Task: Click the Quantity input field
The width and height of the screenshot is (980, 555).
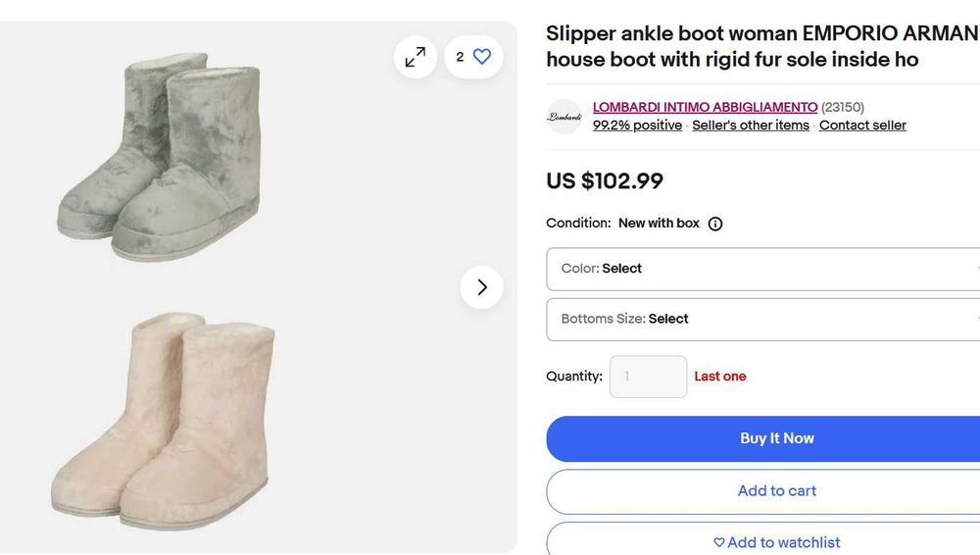Action: [648, 377]
